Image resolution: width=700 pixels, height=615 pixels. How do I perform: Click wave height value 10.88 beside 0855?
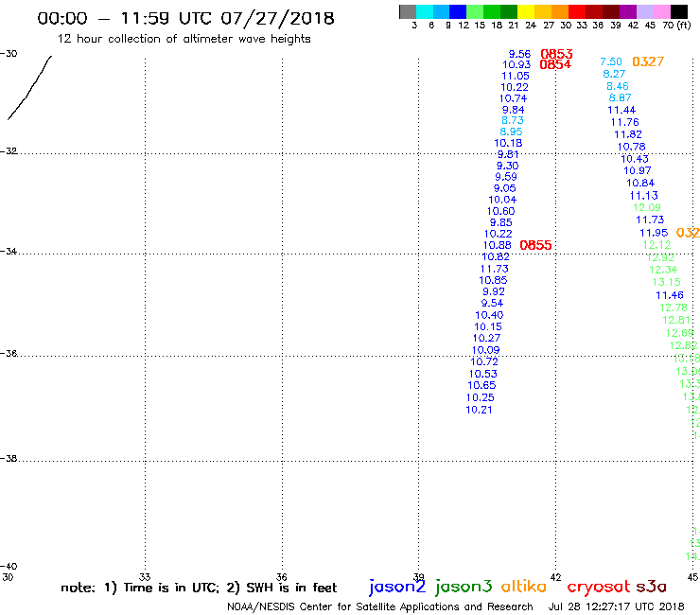(497, 245)
